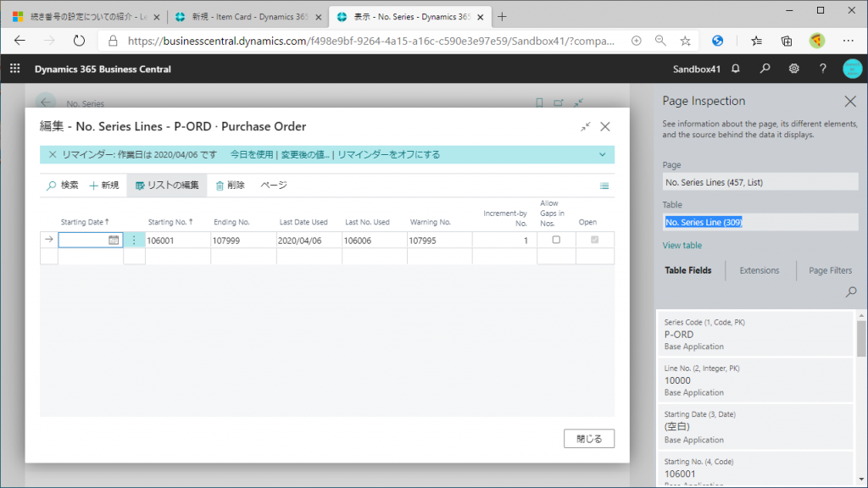Click 今日を使用 link in reminder

pos(251,155)
